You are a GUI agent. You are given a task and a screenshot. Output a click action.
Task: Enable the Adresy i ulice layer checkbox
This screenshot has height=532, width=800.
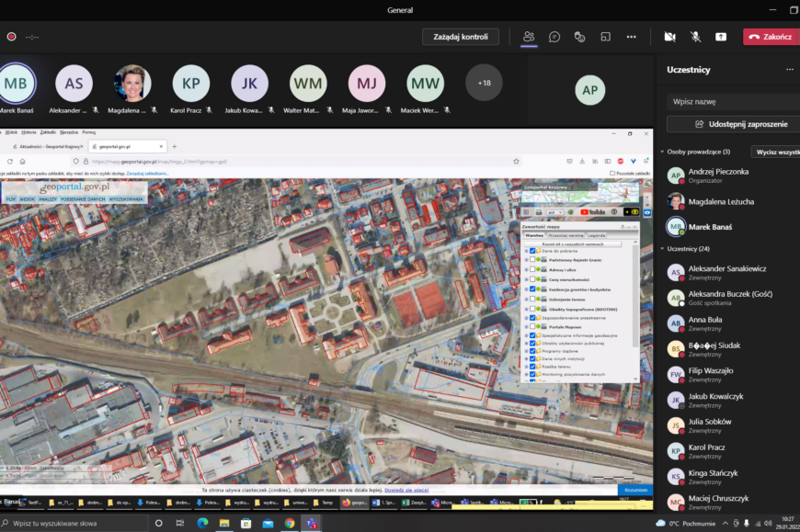pos(532,269)
